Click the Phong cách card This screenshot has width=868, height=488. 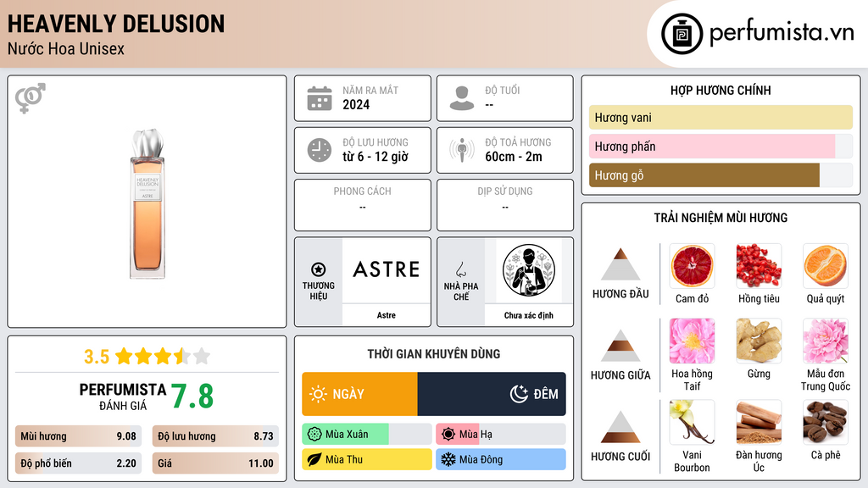pos(363,205)
